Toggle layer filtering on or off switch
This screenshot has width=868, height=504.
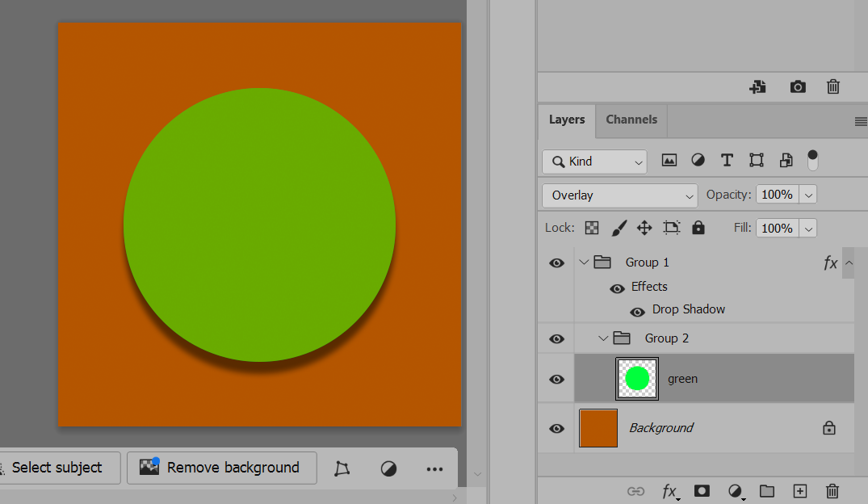tap(812, 160)
